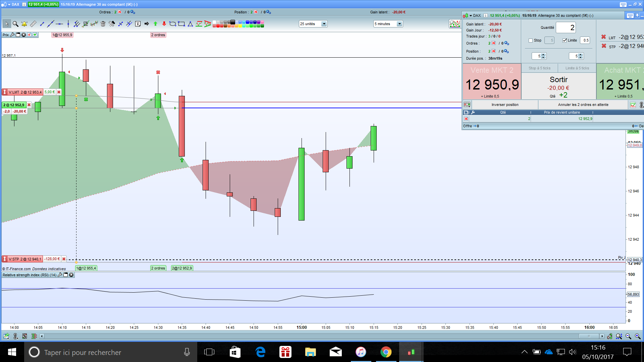Enable the Stop checkbox
This screenshot has height=362, width=644.
(531, 41)
